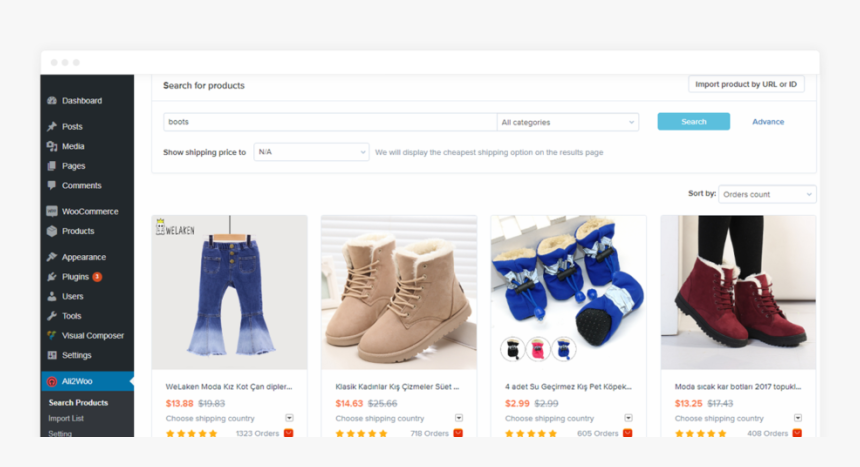The image size is (860, 467).
Task: Open Plugins icon with update badge
Action: [51, 277]
